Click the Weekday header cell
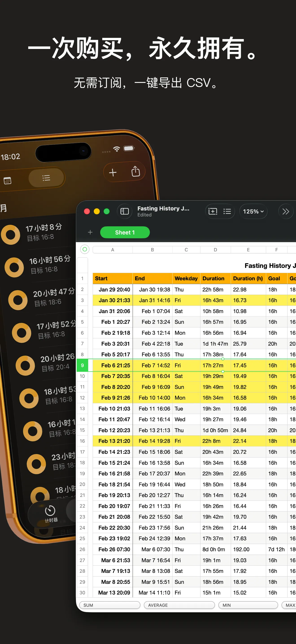Viewport: 296px width, 644px height. point(186,278)
